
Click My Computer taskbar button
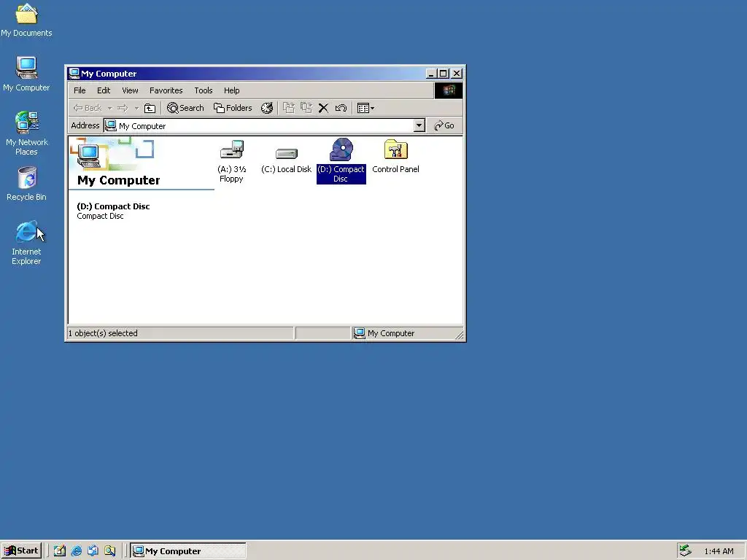188,551
